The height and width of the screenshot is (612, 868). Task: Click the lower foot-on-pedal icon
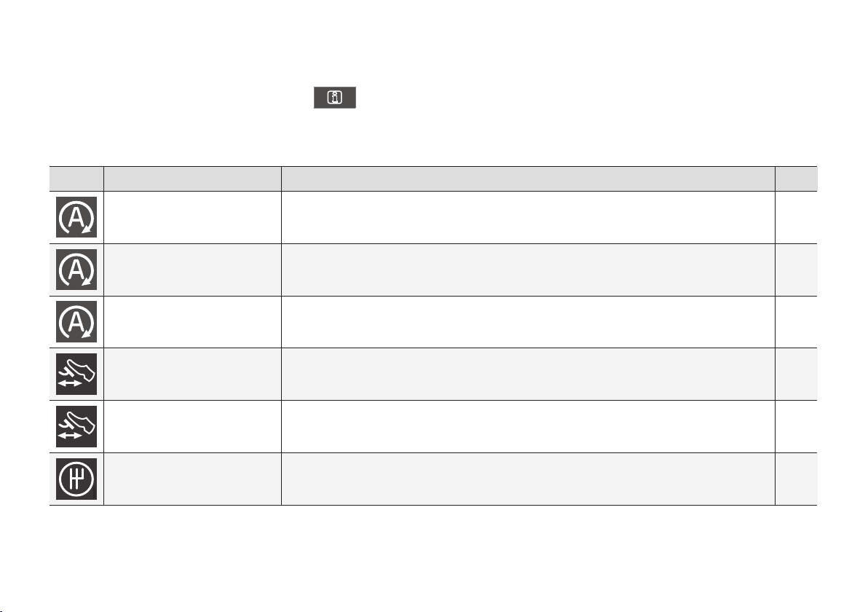click(x=76, y=426)
